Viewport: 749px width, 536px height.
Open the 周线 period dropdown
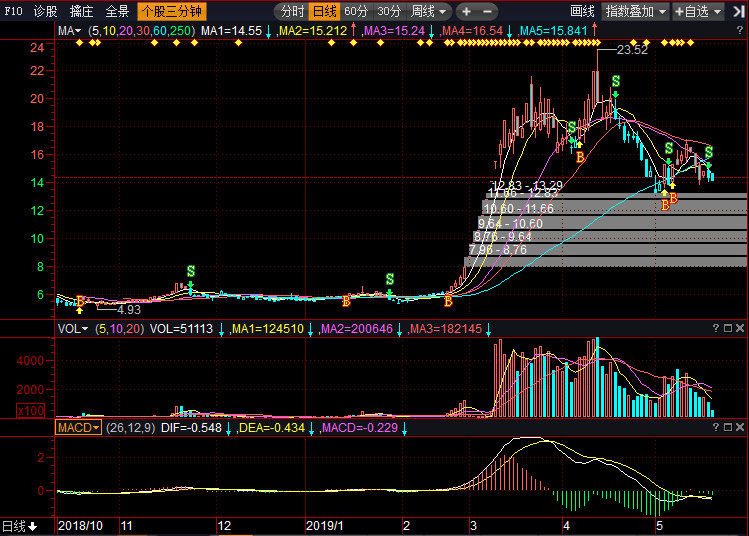(x=429, y=11)
